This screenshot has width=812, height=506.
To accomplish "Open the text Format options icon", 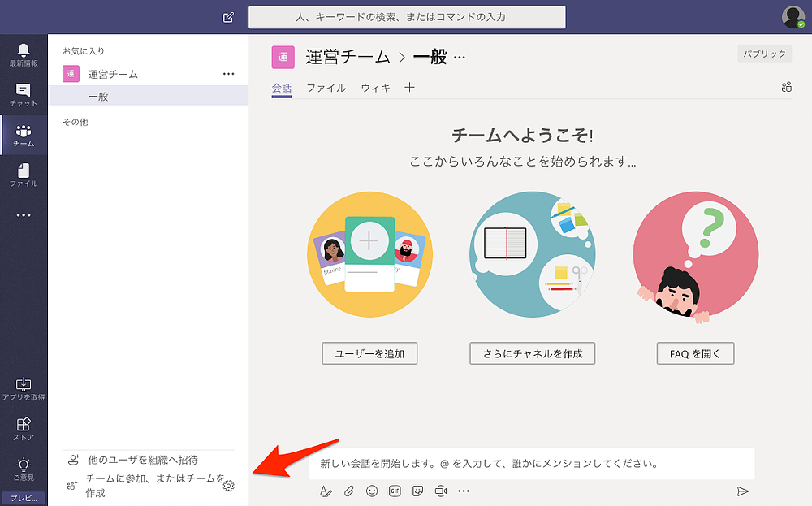I will coord(326,491).
